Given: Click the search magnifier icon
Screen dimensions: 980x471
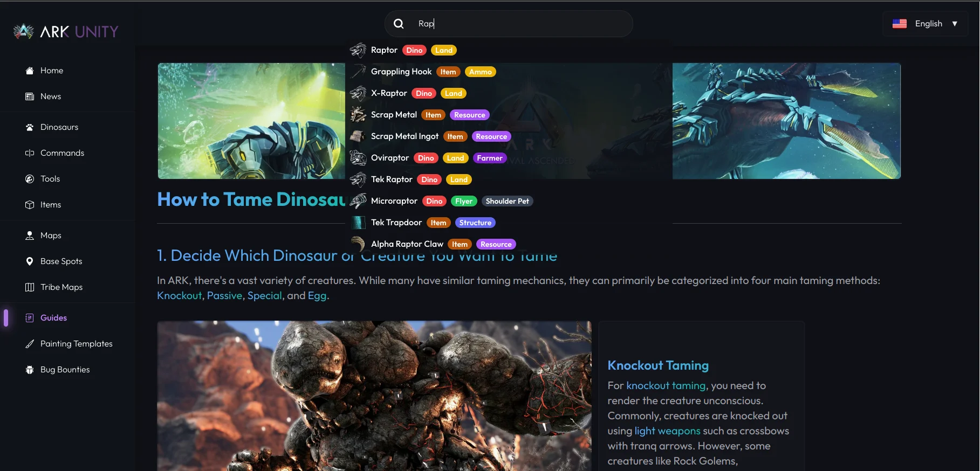Looking at the screenshot, I should click(399, 24).
